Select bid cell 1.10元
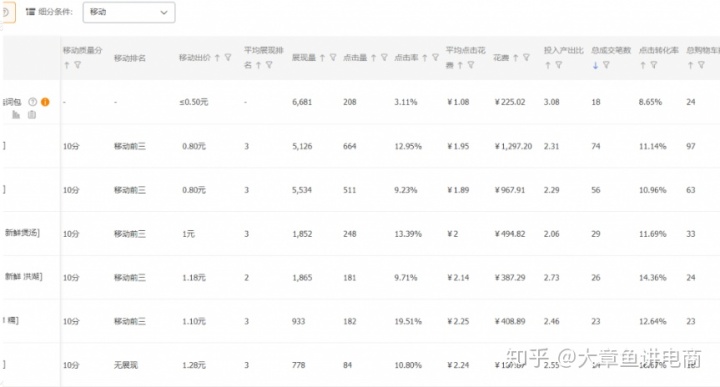The height and width of the screenshot is (387, 720). point(194,321)
